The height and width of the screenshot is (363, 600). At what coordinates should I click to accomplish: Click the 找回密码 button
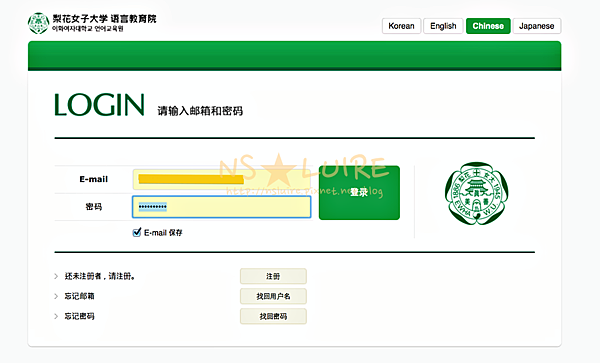point(273,316)
